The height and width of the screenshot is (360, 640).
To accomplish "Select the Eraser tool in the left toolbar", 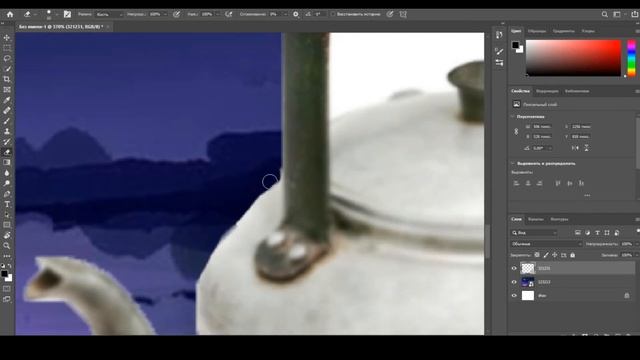I will pos(7,152).
